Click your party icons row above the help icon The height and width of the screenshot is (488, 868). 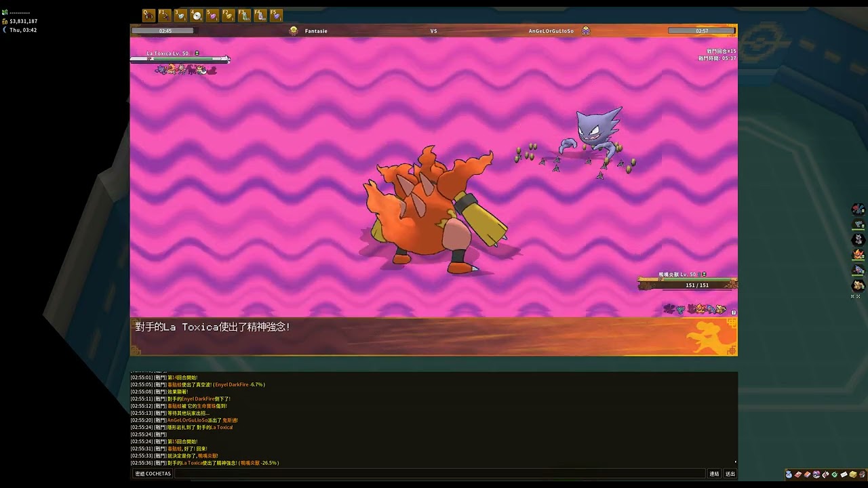(695, 309)
